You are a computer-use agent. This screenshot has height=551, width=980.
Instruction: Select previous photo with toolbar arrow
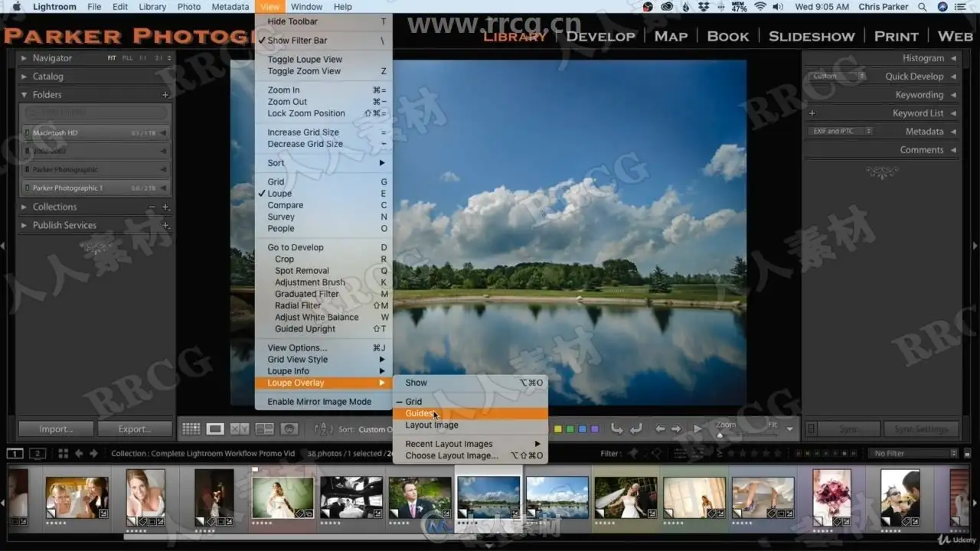click(660, 429)
